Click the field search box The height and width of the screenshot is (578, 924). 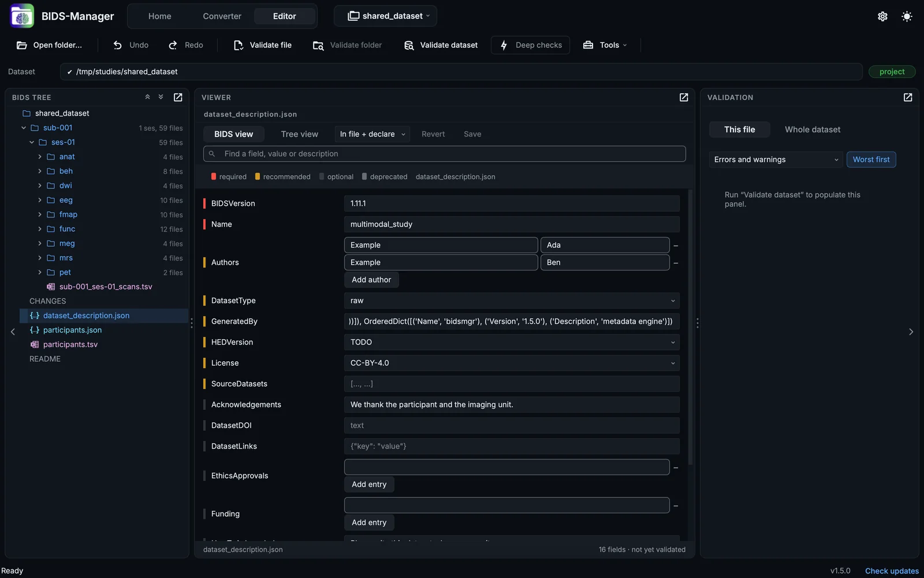(x=445, y=154)
